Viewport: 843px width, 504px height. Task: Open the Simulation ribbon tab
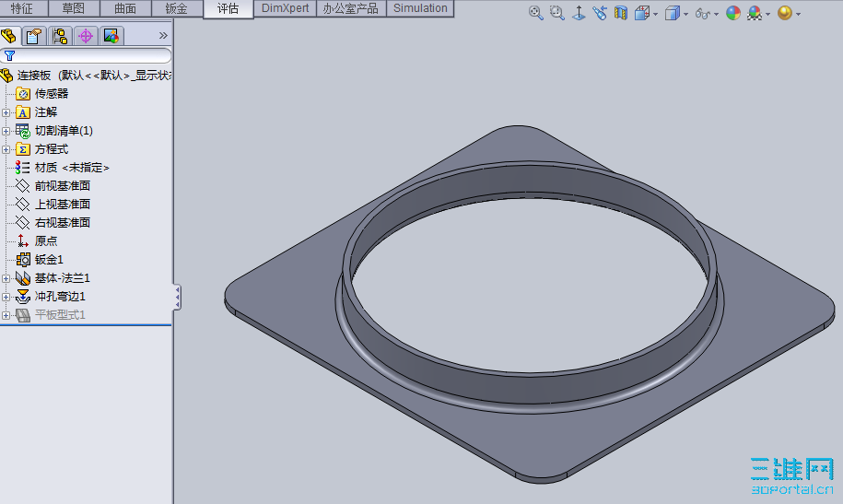tap(420, 8)
